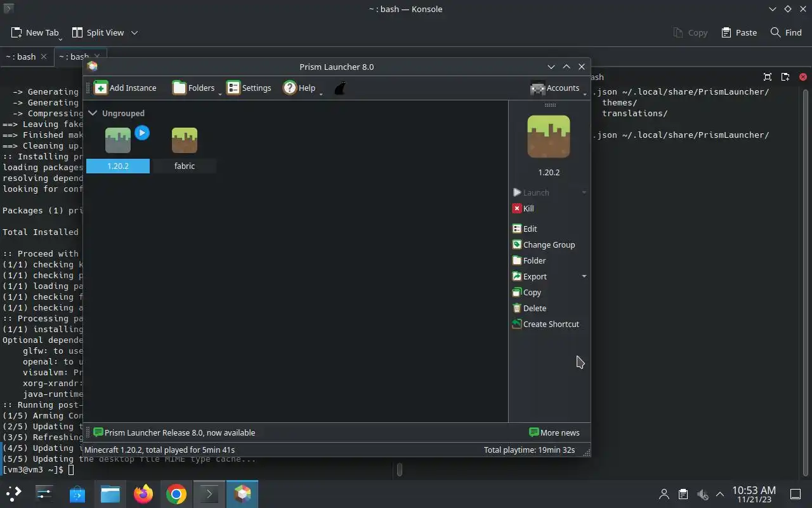Click the 1.20.2 instance label
This screenshot has height=508, width=812.
coord(118,166)
